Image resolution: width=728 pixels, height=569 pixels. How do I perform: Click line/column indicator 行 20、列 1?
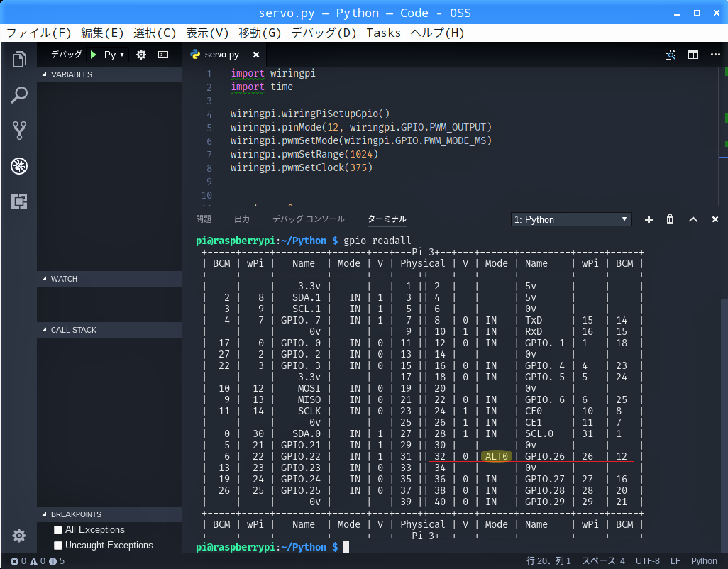(x=548, y=561)
